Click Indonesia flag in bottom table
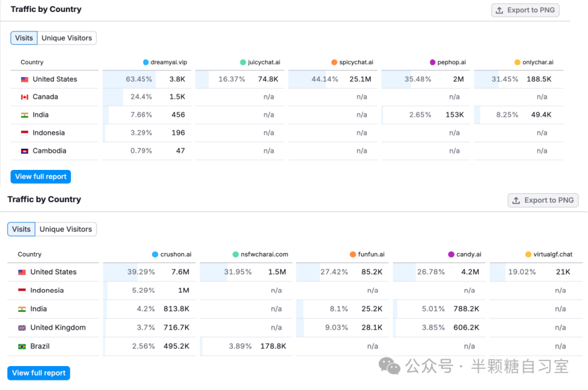Viewport: 588px width, 390px height. coord(22,290)
